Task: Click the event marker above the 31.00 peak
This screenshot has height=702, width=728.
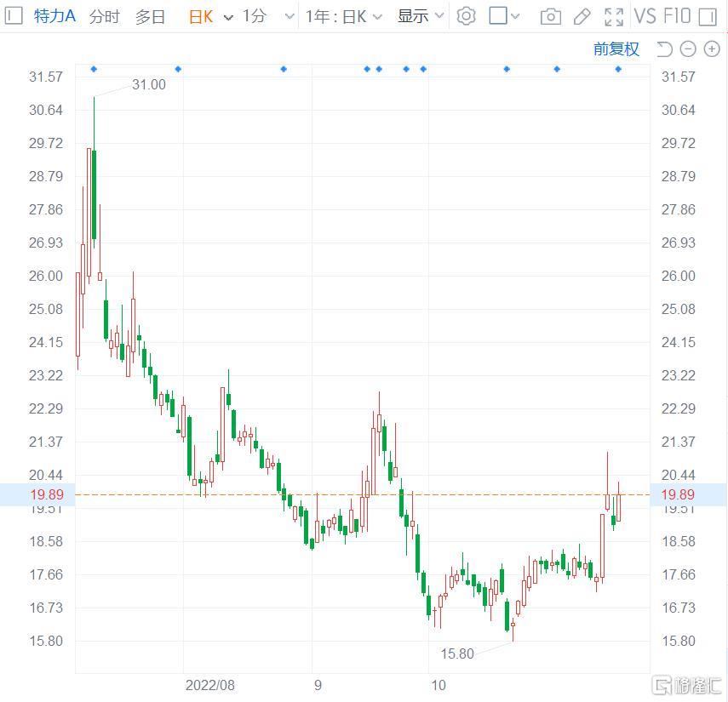Action: tap(94, 69)
